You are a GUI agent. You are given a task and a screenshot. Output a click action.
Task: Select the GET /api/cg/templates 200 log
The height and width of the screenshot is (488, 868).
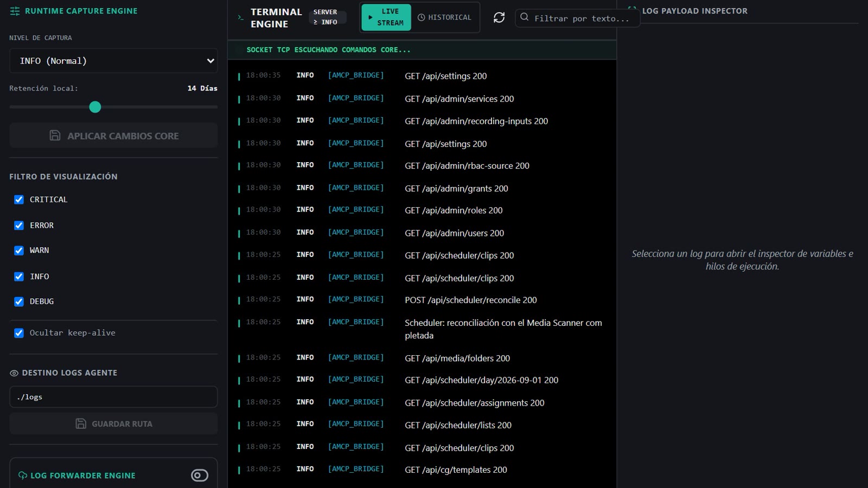tap(422, 470)
